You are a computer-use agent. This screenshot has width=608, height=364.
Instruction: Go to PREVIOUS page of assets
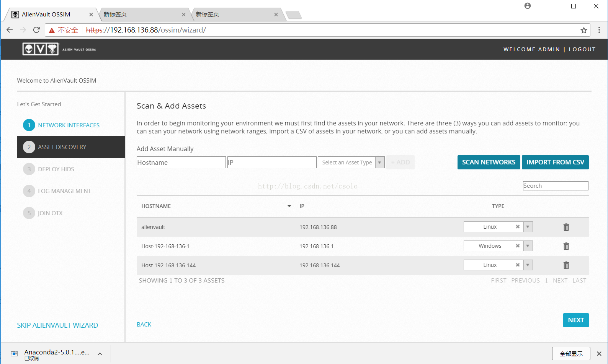pyautogui.click(x=525, y=281)
